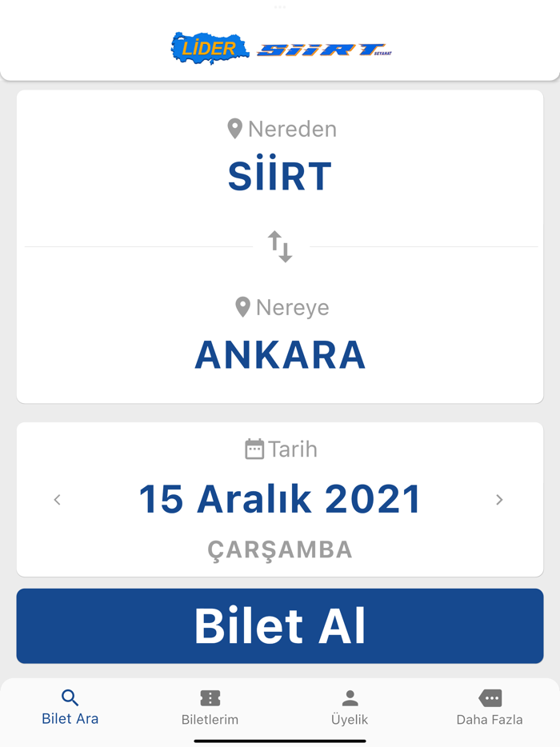The width and height of the screenshot is (560, 747).
Task: Select the search magnifier icon for Bilet Ara
Action: [70, 697]
